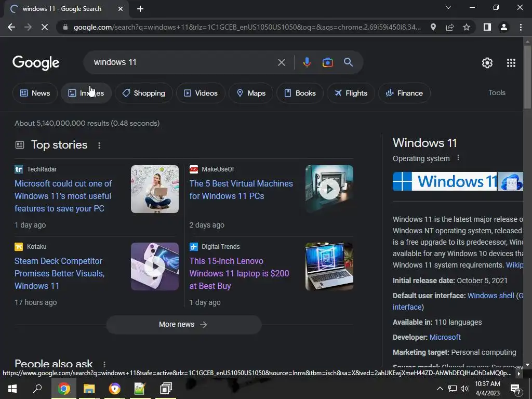Open File Explorer from the taskbar
This screenshot has height=399, width=532.
89,389
